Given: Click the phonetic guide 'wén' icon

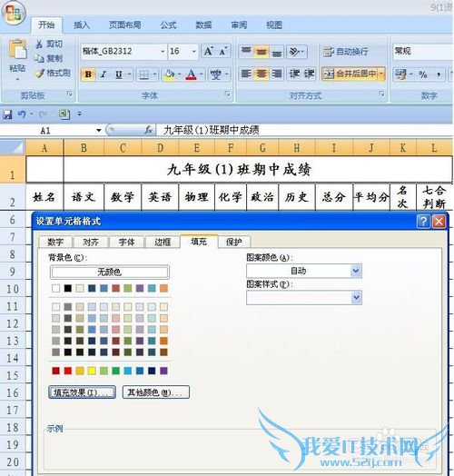Looking at the screenshot, I should [x=216, y=74].
